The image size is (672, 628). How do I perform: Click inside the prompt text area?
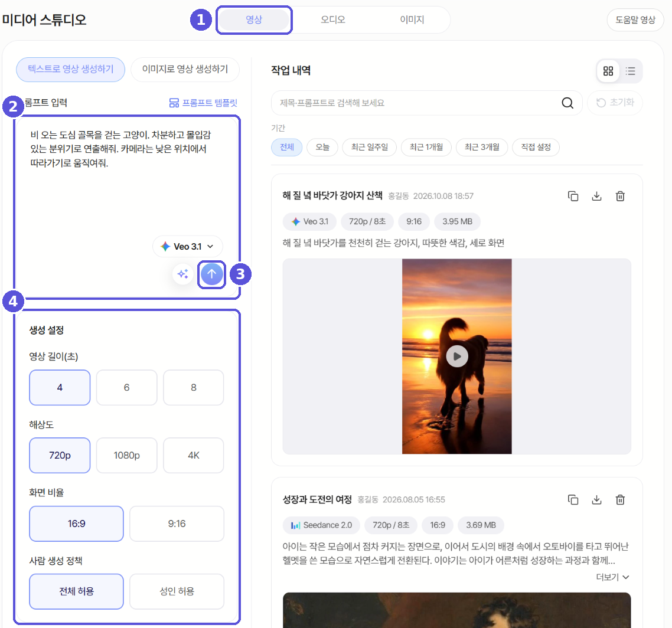coord(127,180)
